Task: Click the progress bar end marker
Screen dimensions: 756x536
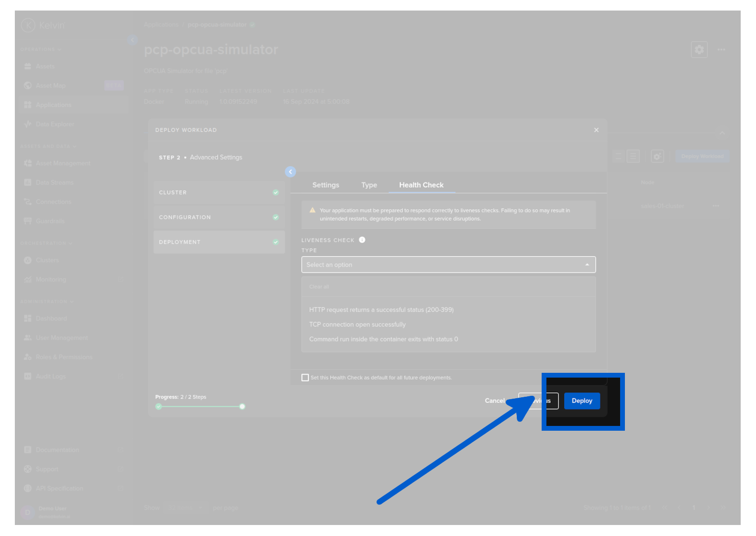Action: click(x=242, y=407)
